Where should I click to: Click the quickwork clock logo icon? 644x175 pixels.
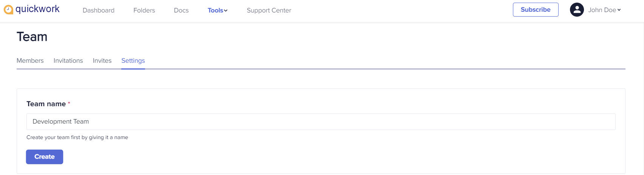pyautogui.click(x=8, y=10)
